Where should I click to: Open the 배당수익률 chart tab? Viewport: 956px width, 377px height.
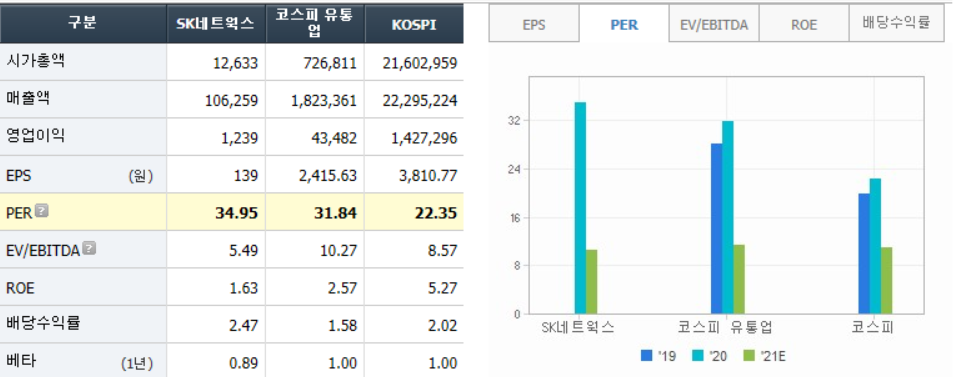(896, 24)
